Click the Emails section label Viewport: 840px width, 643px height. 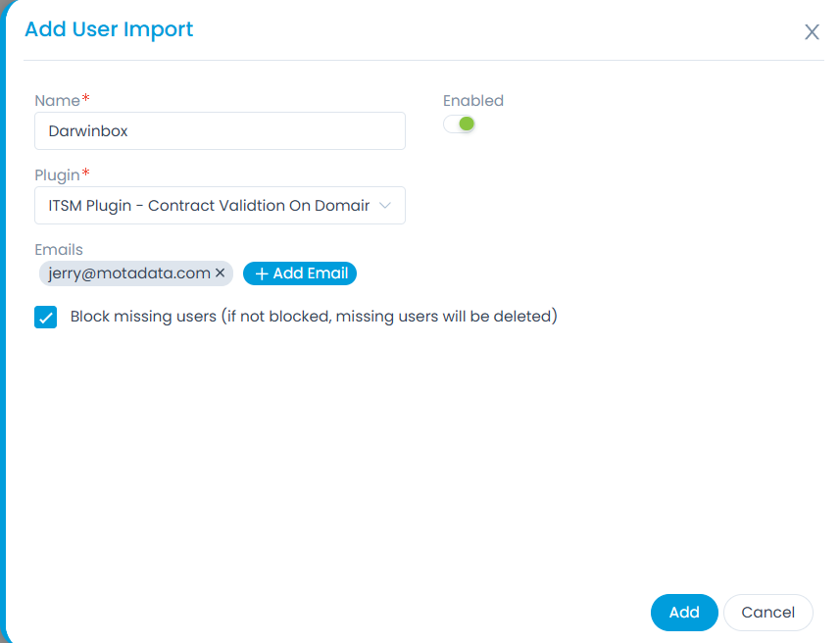(x=59, y=250)
